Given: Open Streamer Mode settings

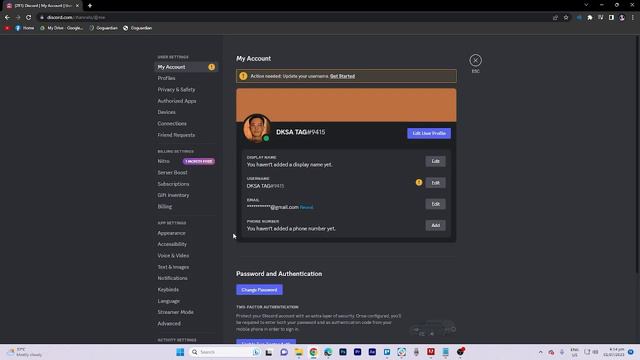Looking at the screenshot, I should [x=176, y=312].
